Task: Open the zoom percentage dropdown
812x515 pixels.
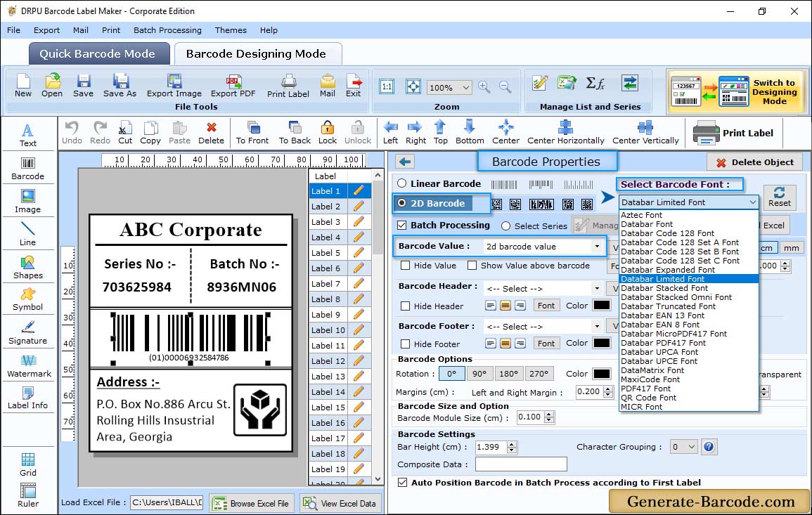Action: tap(465, 87)
